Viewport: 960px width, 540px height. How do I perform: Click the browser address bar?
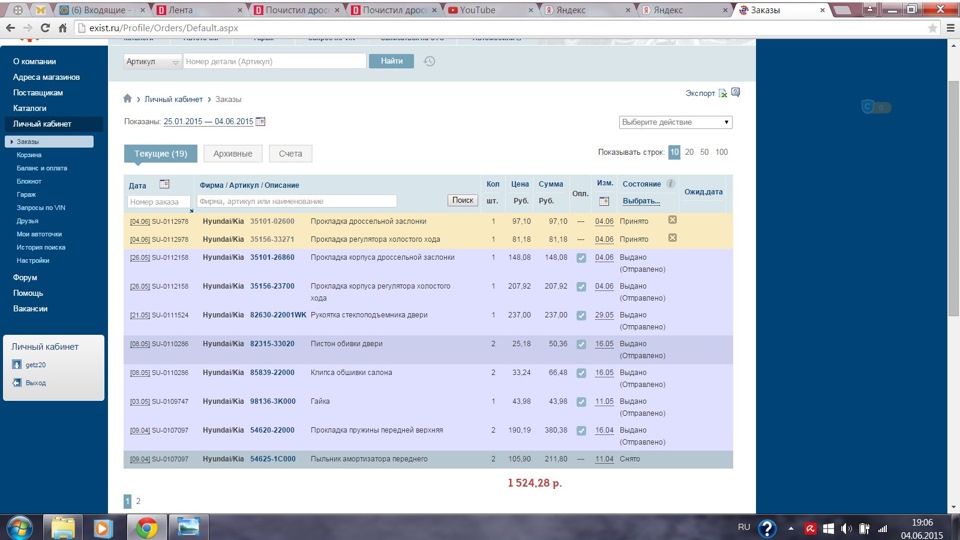502,28
